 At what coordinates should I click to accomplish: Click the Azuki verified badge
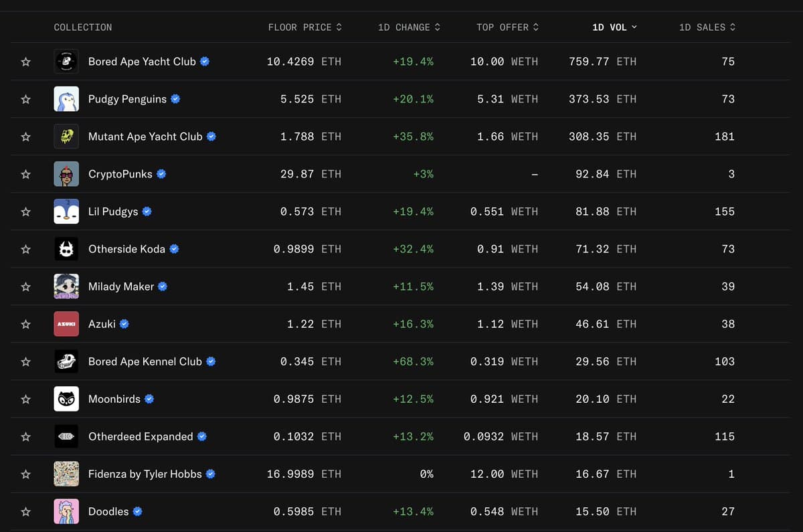(124, 324)
